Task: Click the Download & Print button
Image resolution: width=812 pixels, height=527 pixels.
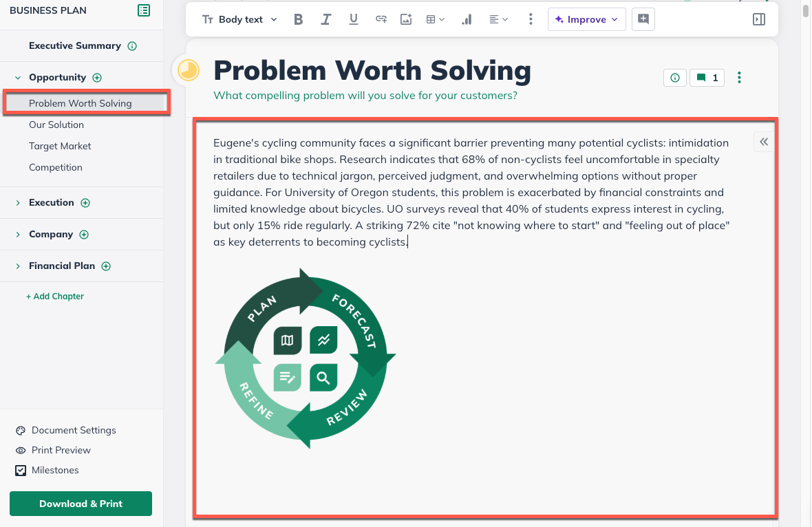Action: point(81,504)
